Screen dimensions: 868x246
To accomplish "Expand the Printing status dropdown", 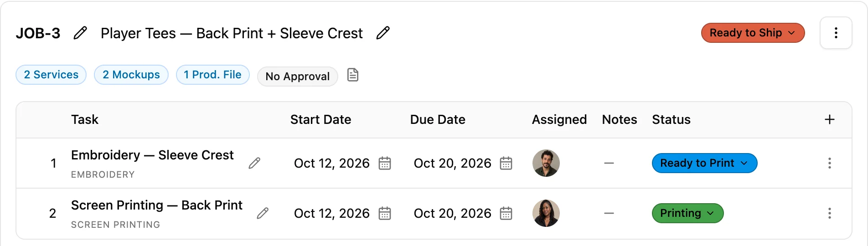I will tap(687, 213).
